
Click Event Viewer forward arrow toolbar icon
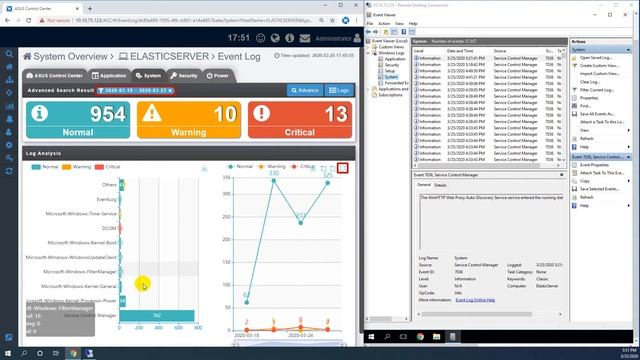(376, 32)
